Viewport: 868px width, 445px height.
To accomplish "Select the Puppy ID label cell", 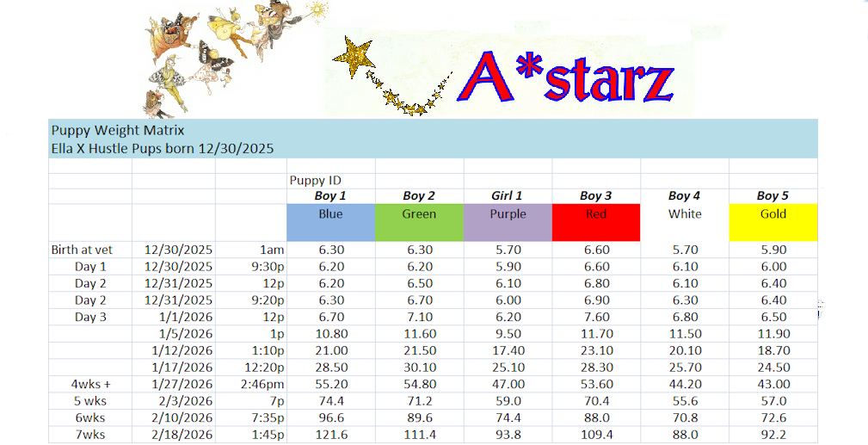I will click(308, 181).
